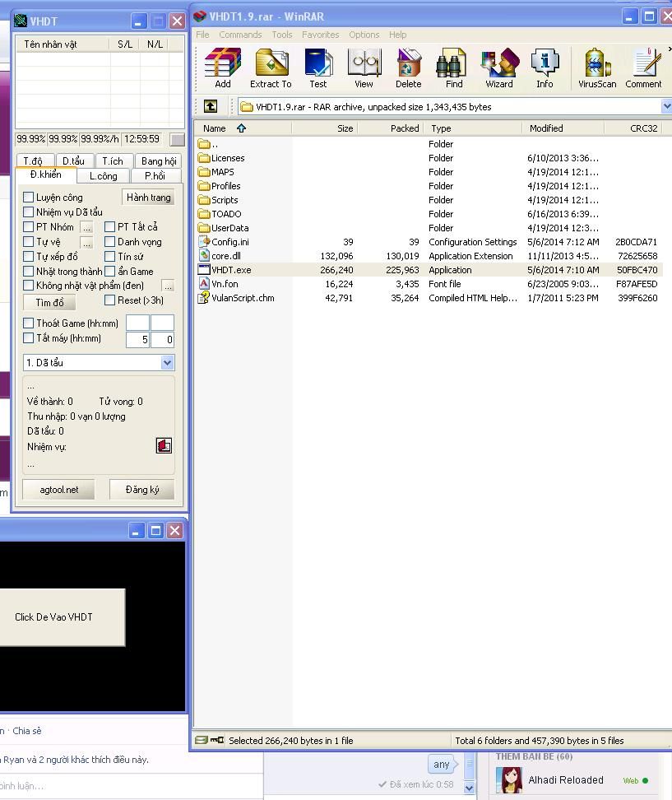Enable the Nhiệm vụ Dã tẩu checkbox

coord(29,212)
